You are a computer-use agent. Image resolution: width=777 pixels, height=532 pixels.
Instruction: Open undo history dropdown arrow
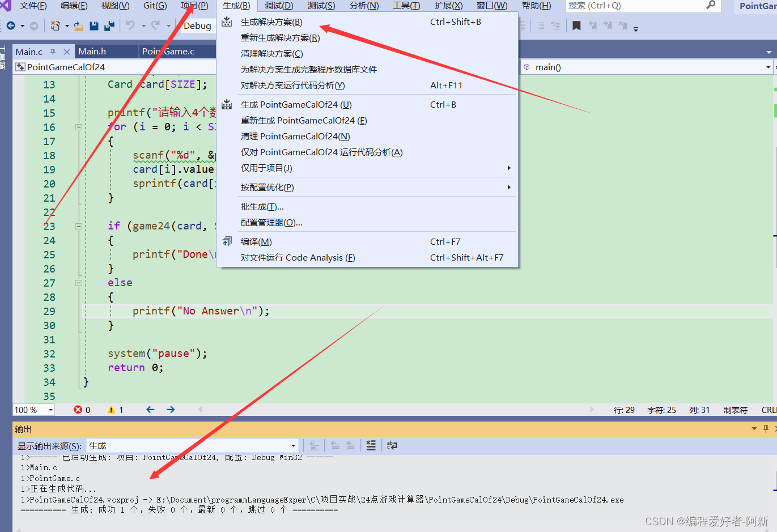(x=143, y=26)
